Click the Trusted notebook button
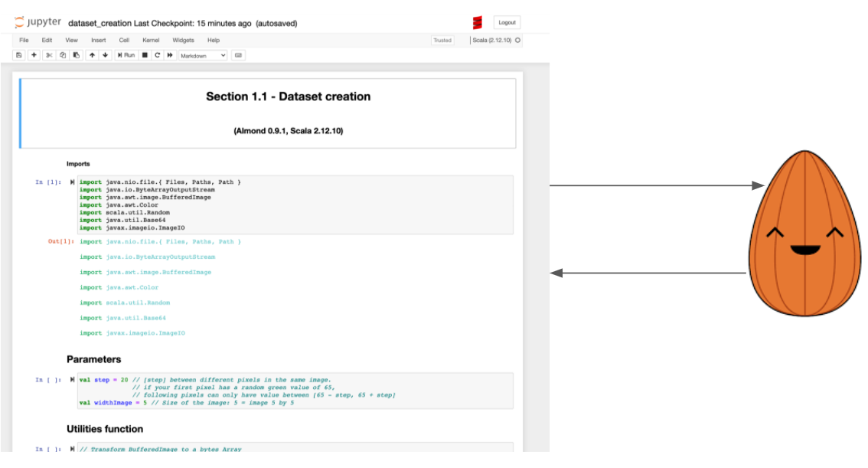 pos(442,41)
